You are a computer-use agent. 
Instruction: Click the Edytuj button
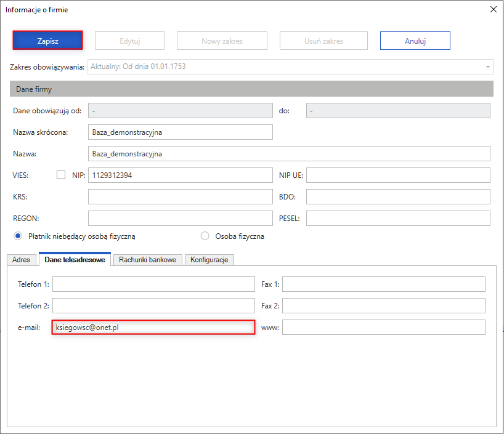point(129,41)
